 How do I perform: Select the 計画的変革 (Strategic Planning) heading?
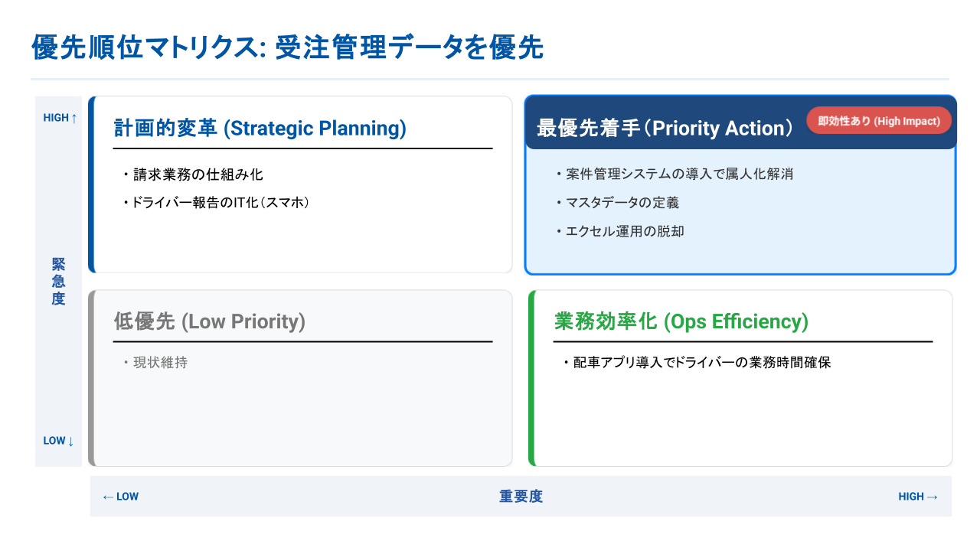(260, 128)
